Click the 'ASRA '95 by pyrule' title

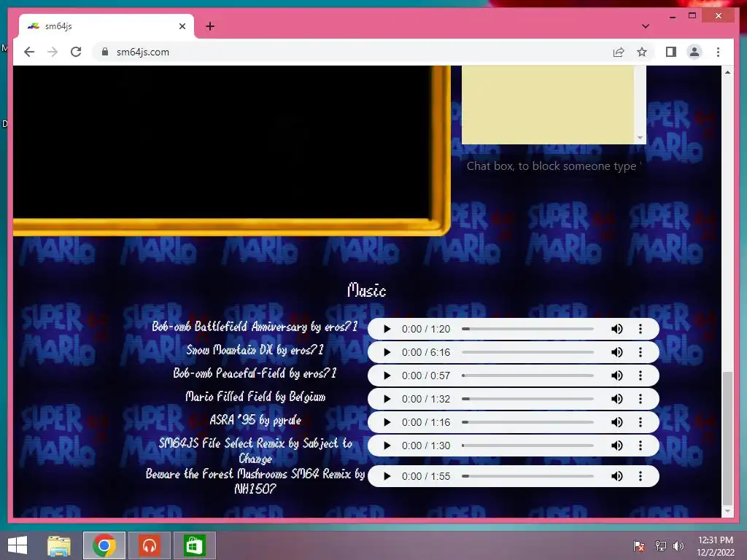click(x=255, y=420)
